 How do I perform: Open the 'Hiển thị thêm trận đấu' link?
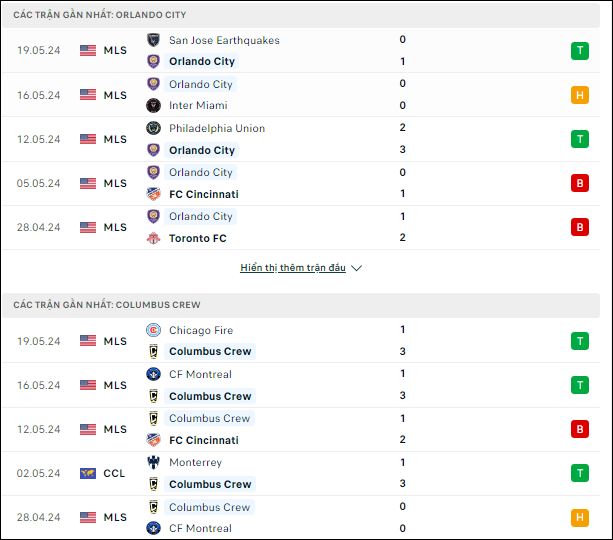[293, 268]
